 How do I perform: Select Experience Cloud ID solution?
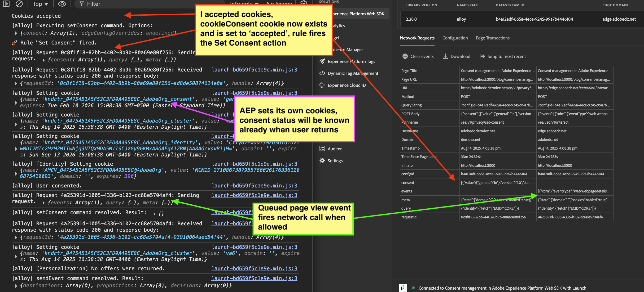click(x=347, y=85)
